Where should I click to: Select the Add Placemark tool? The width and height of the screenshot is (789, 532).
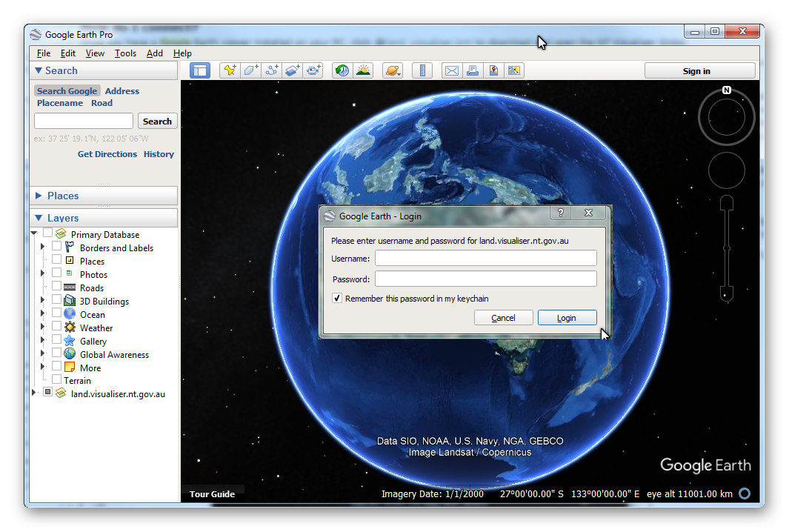[230, 70]
